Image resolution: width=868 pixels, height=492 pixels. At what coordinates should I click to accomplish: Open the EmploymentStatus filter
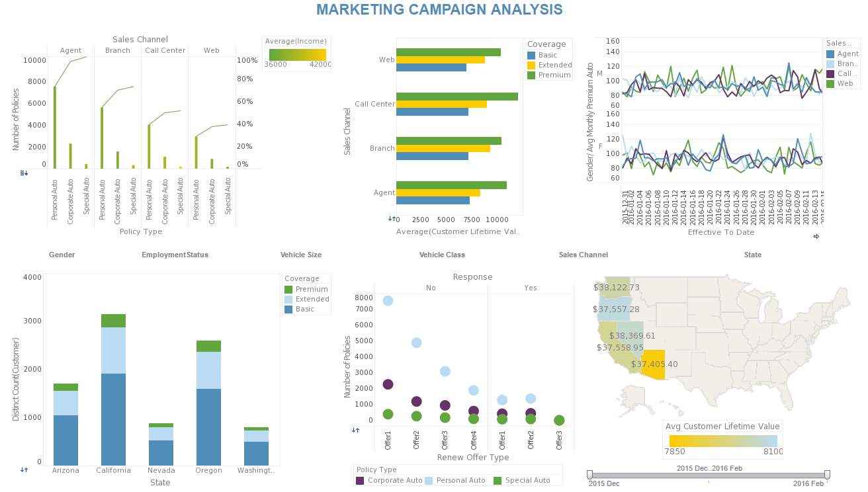tap(175, 255)
